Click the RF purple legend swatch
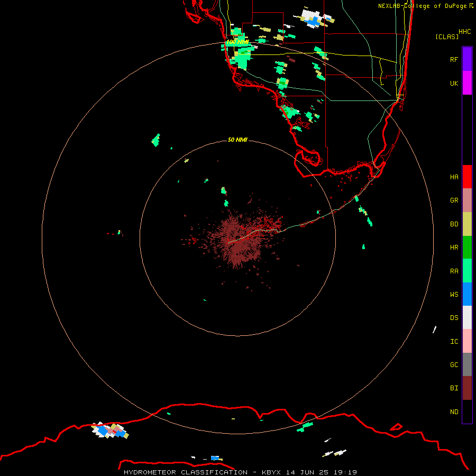Screen dimensions: 476x476 [467, 59]
